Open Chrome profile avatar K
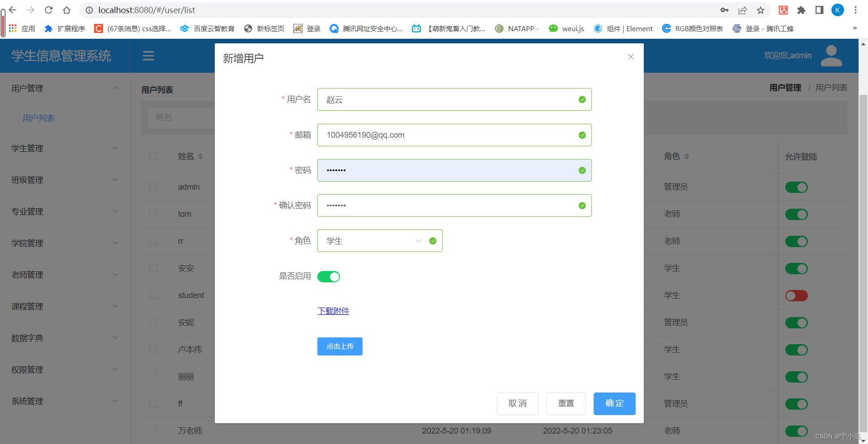The image size is (868, 444). [838, 10]
